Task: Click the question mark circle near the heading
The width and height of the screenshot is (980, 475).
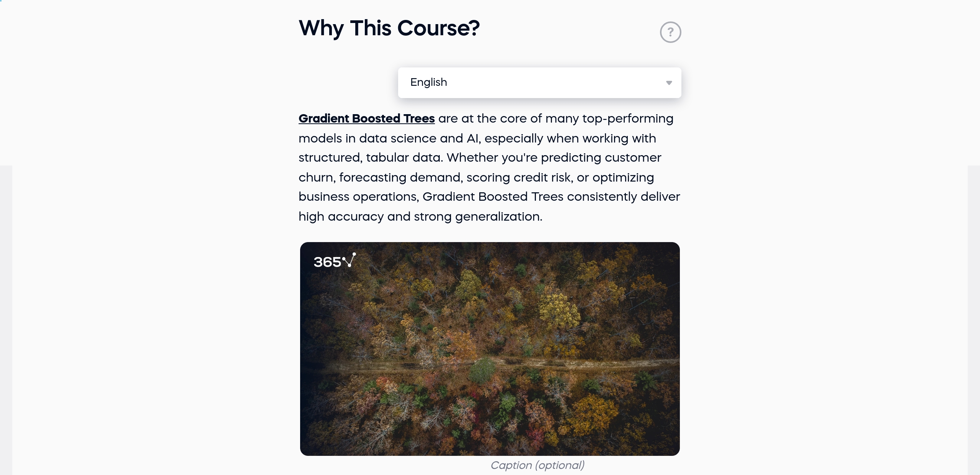Action: point(670,32)
